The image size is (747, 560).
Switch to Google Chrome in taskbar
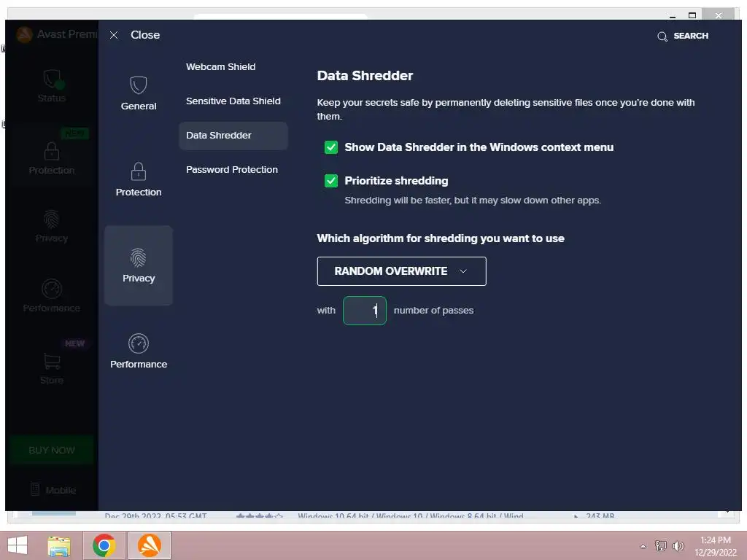104,545
